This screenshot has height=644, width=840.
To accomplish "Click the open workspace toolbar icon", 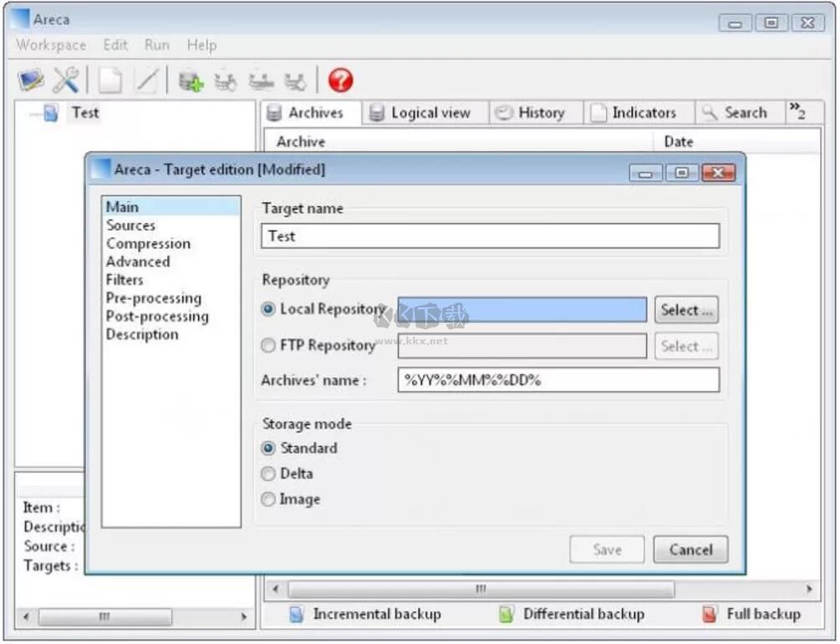I will (x=32, y=80).
